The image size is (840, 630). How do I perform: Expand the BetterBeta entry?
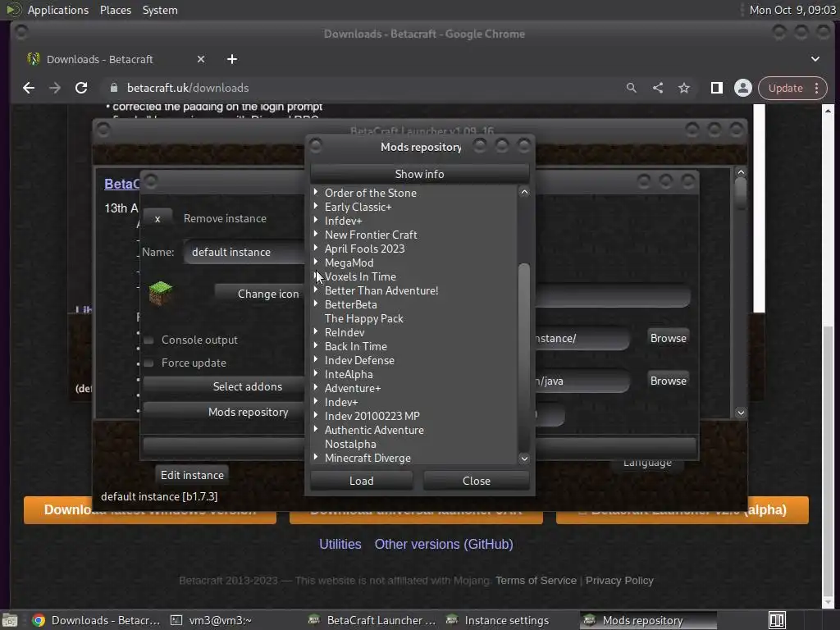click(x=316, y=304)
